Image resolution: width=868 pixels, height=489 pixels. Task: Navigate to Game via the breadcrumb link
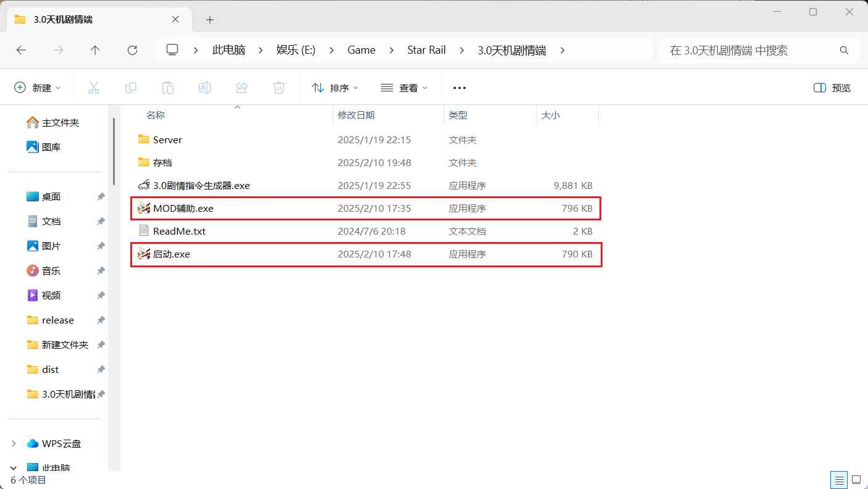361,50
